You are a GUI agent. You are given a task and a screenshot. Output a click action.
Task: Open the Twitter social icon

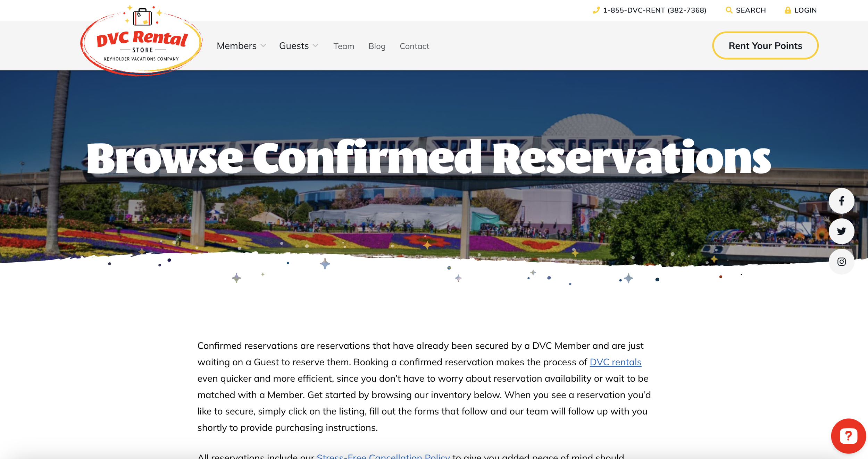click(x=841, y=231)
